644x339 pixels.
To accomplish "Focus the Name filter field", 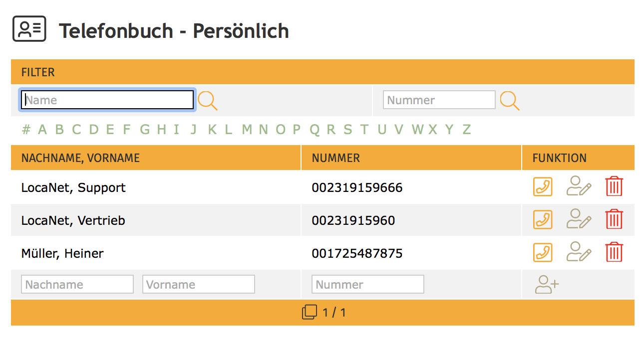I will (x=107, y=100).
